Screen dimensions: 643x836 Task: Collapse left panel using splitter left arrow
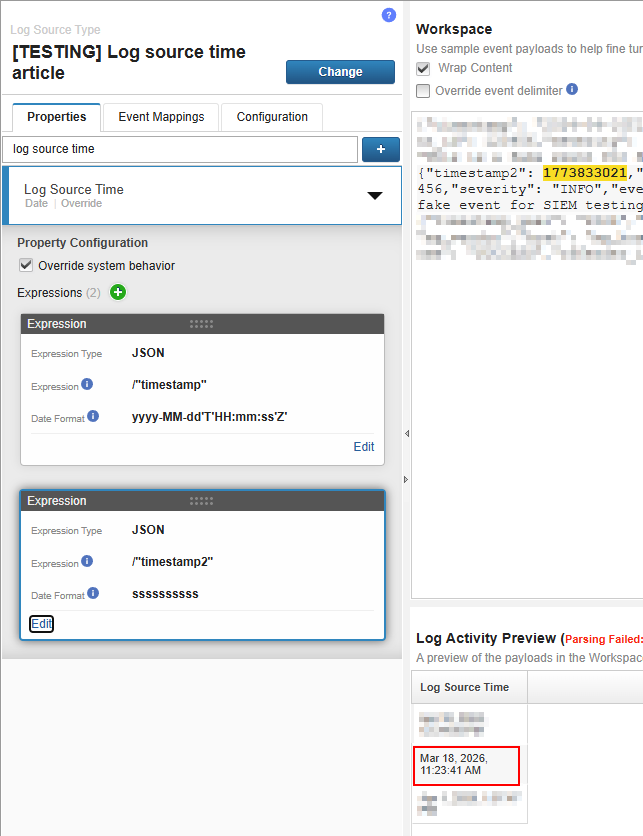(406, 434)
